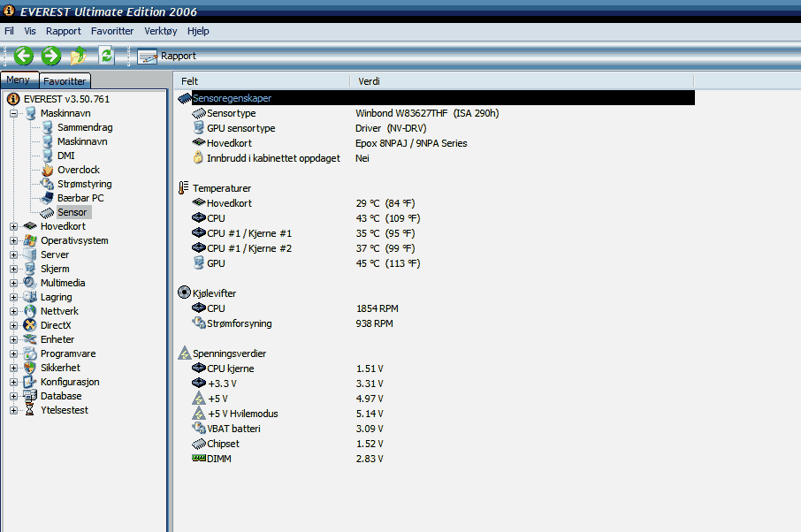The height and width of the screenshot is (532, 801).
Task: Click the Konfigurasjon tree icon
Action: (x=30, y=382)
